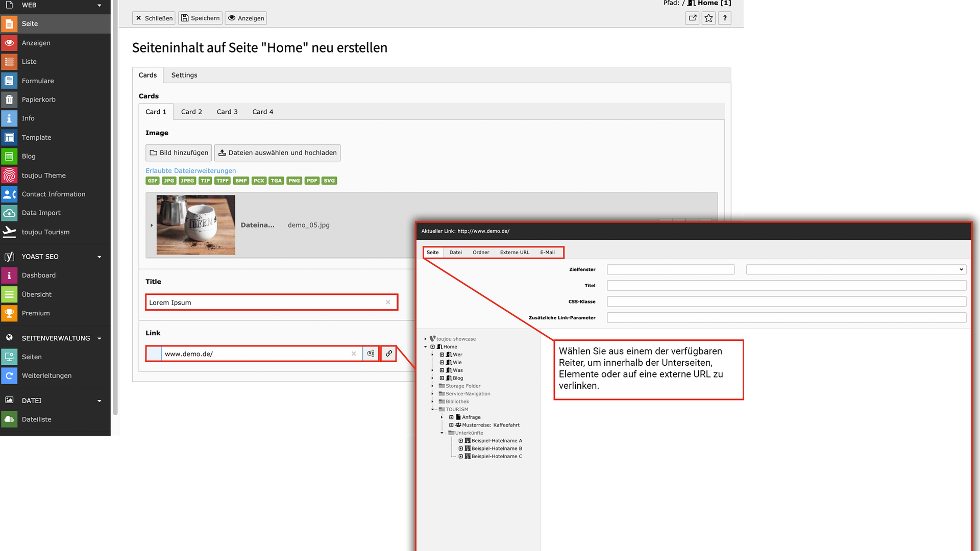980x551 pixels.
Task: Switch to the Card 3 tab
Action: [x=227, y=112]
